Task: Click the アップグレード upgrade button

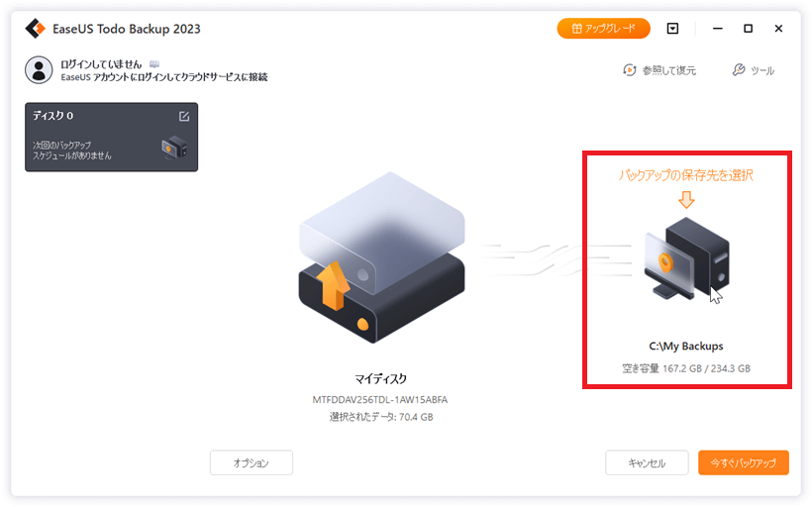Action: (x=603, y=29)
